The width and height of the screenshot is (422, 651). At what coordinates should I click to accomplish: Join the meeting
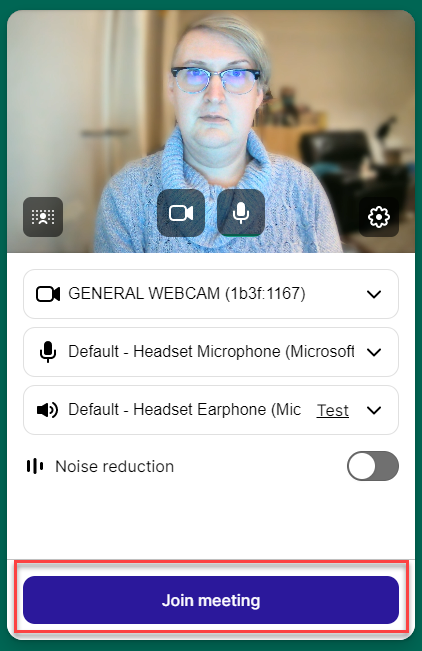click(x=211, y=600)
